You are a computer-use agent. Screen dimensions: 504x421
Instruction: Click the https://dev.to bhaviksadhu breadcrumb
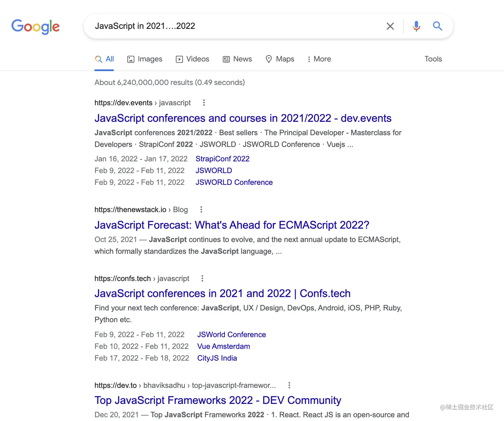[x=185, y=385]
